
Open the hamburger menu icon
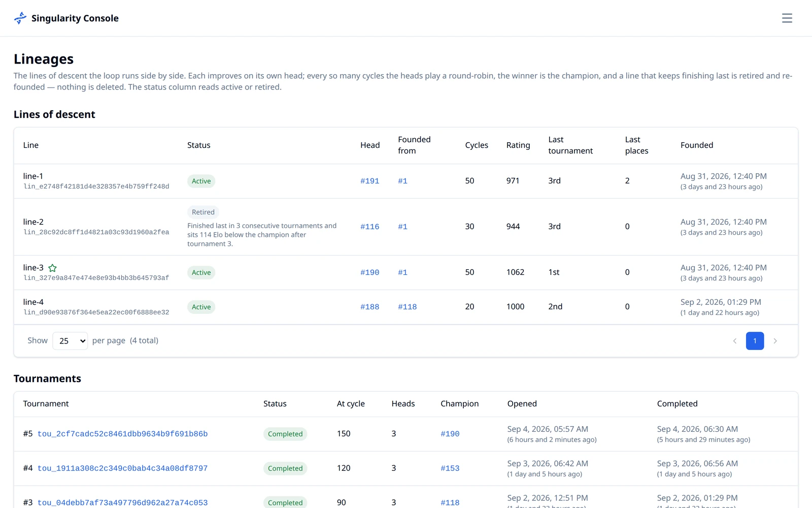[787, 18]
